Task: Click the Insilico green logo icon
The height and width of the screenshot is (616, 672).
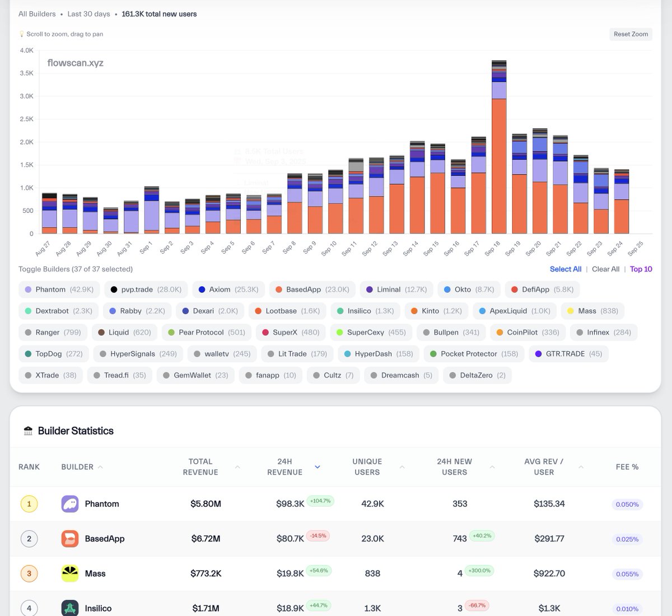Action: pyautogui.click(x=70, y=608)
